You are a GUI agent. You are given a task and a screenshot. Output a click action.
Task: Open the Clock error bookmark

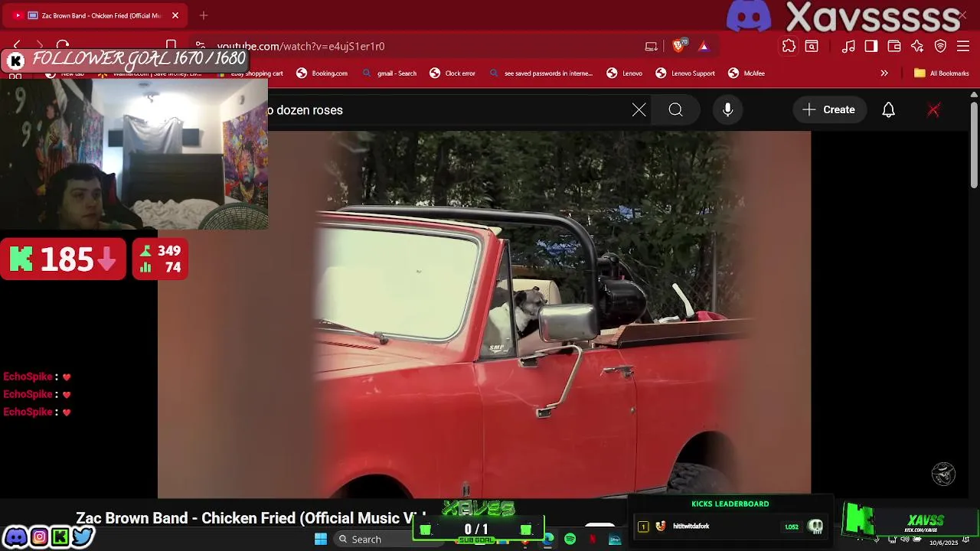coord(452,73)
